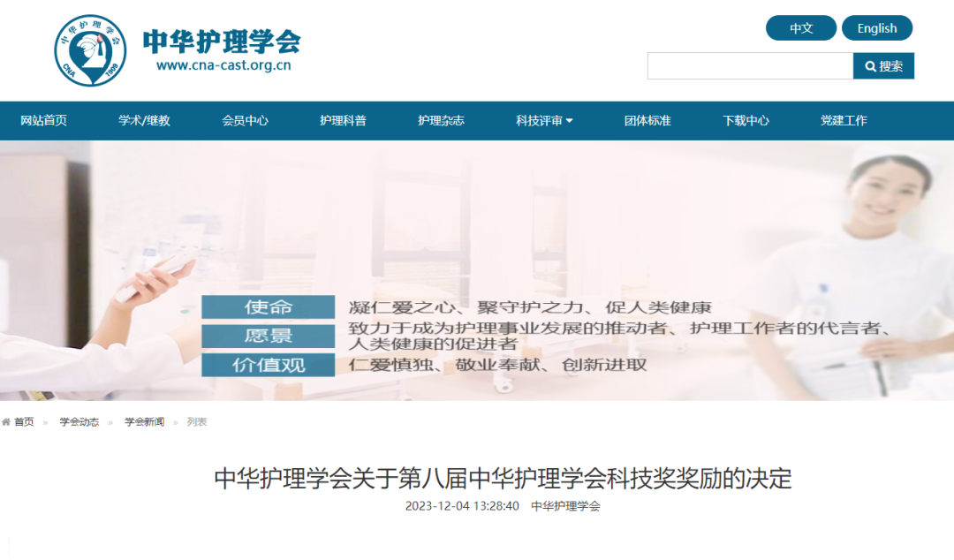Click the 学会新闻 breadcrumb link
954x560 pixels.
144,422
